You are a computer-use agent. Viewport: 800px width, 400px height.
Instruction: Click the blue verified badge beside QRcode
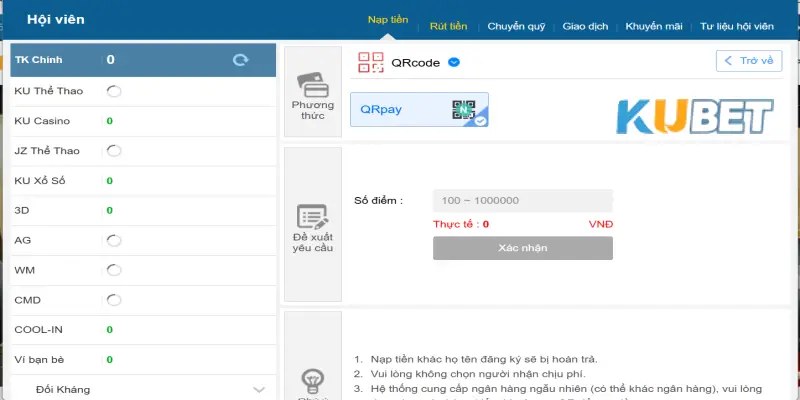pos(454,62)
